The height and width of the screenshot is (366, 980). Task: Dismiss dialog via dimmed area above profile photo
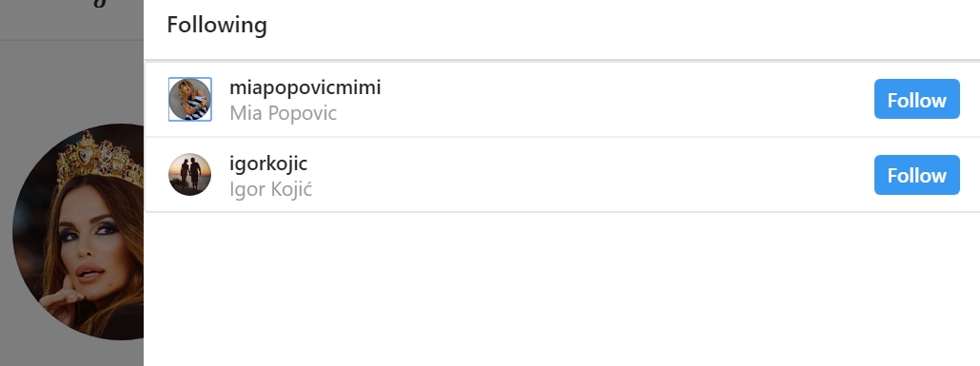click(x=72, y=81)
